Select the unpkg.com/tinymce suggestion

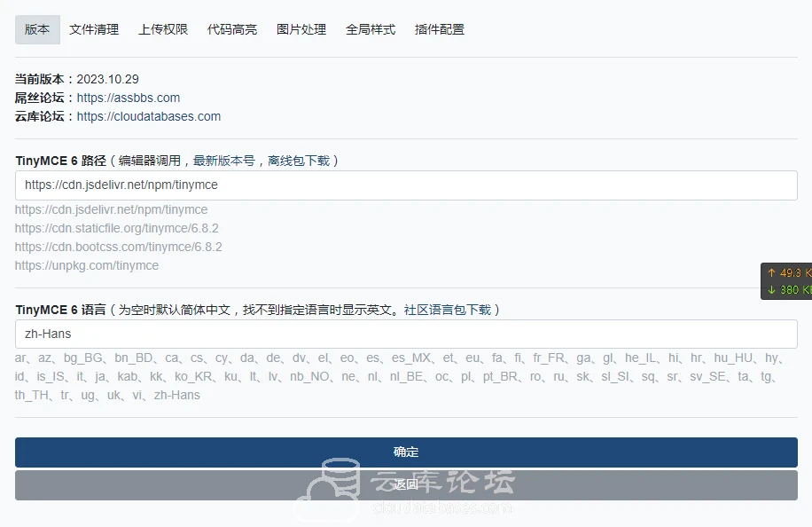(87, 266)
